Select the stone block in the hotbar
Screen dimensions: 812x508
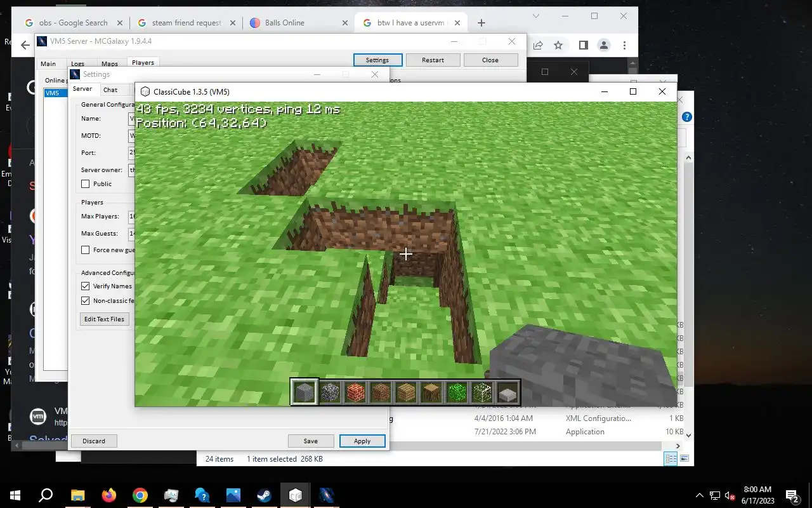(x=304, y=392)
